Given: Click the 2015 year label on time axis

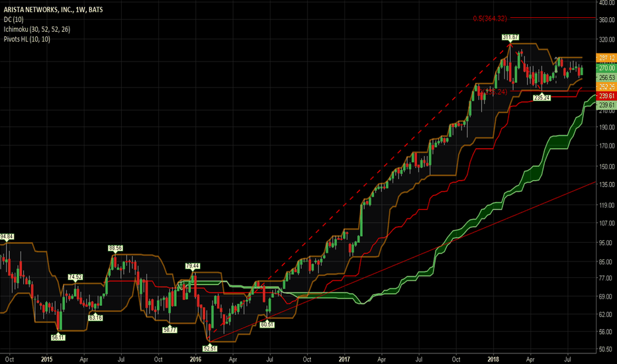Looking at the screenshot, I should point(46,359).
